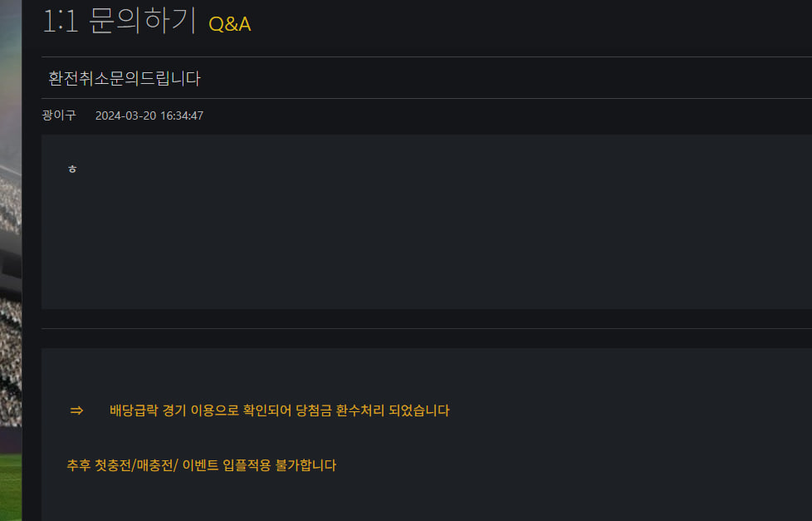
Task: Click the author name '광이구'
Action: click(58, 116)
